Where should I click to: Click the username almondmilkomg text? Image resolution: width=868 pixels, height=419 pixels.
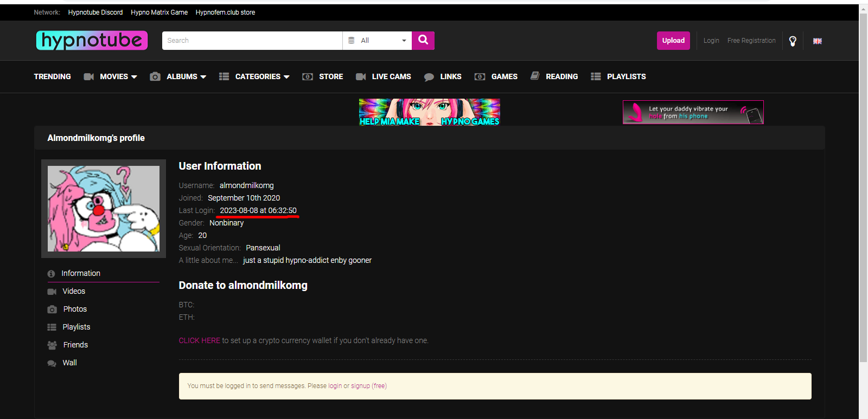pos(247,185)
